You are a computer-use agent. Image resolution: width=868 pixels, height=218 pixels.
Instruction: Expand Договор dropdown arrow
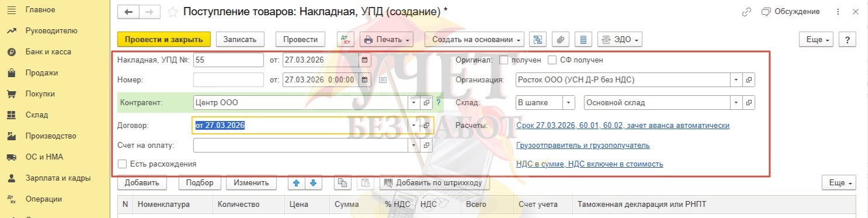[414, 125]
